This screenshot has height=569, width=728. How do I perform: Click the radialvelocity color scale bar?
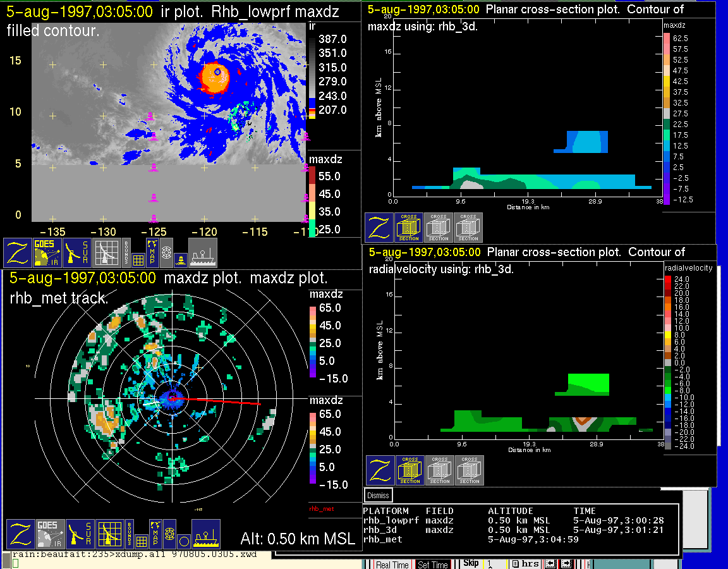[668, 364]
